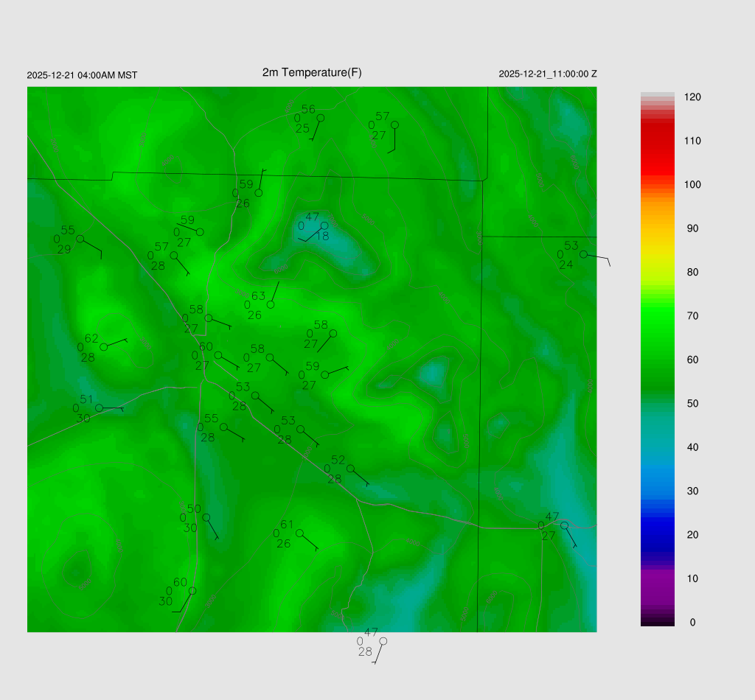Click the station circle labeled 57 and 27
This screenshot has height=700, width=755.
tap(394, 125)
